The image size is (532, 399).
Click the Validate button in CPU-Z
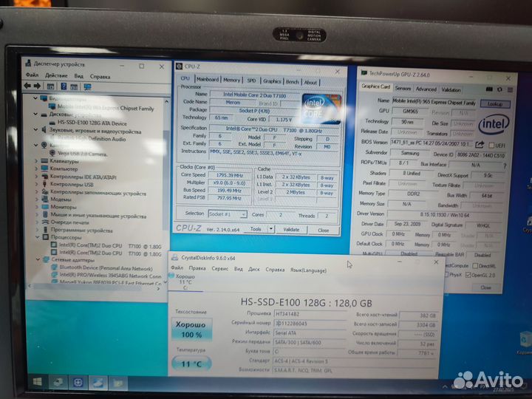pyautogui.click(x=291, y=229)
